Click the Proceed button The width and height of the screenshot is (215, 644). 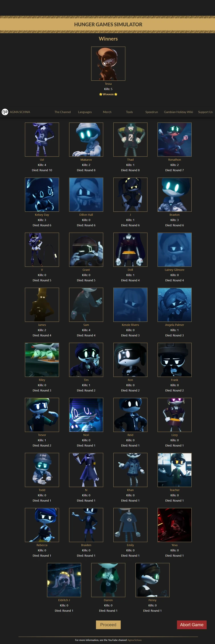pyautogui.click(x=108, y=625)
